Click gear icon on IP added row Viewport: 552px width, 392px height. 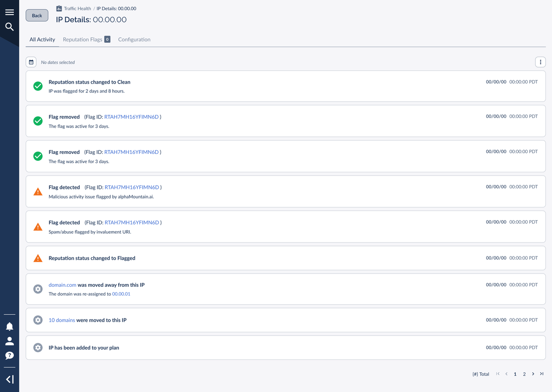pyautogui.click(x=38, y=348)
